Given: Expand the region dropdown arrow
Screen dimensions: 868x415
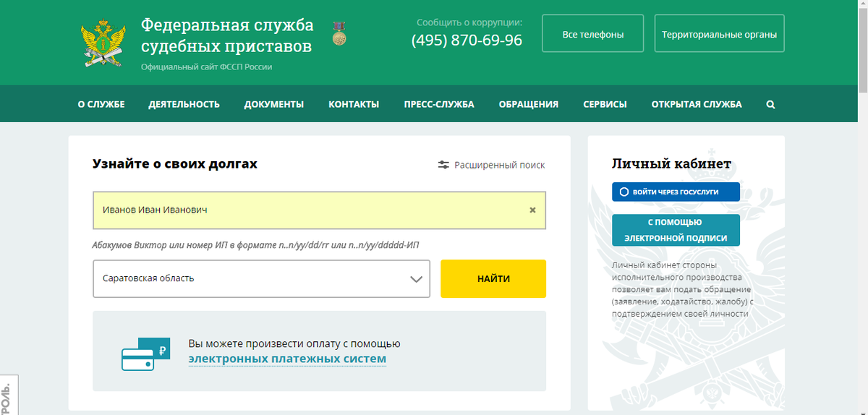Looking at the screenshot, I should (417, 279).
